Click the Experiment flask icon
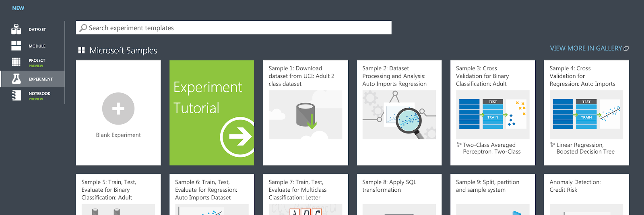 [16, 79]
